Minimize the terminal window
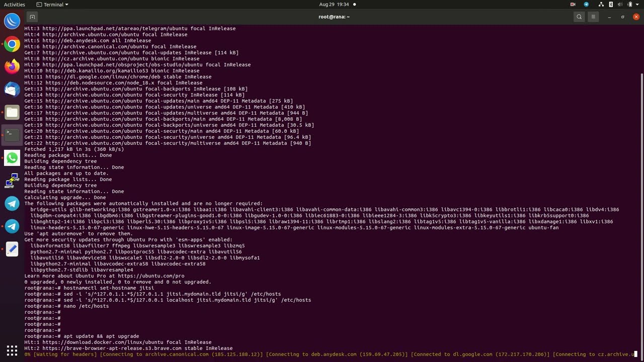This screenshot has height=362, width=644. point(609,17)
